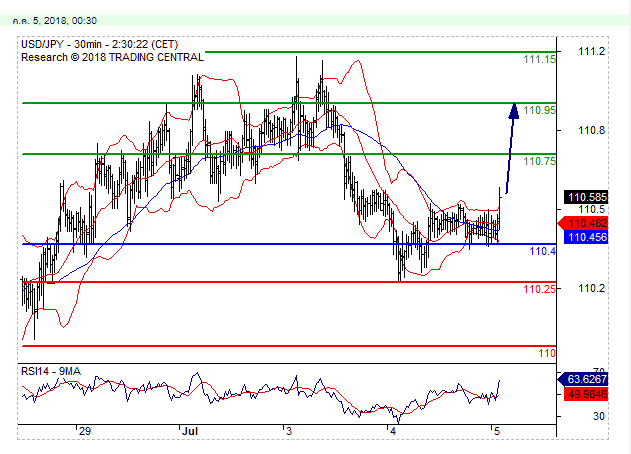Click the 110.2 price axis value

[591, 288]
